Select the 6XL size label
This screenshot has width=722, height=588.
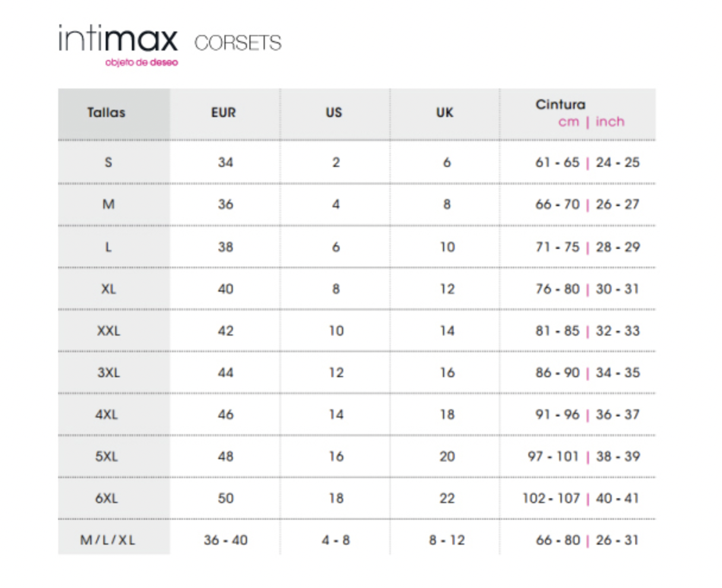point(107,498)
